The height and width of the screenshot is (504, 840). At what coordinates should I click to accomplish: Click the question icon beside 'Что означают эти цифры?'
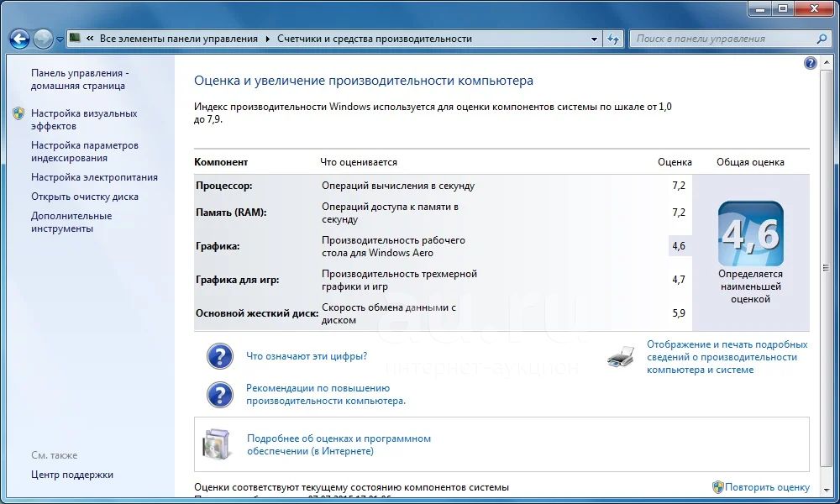219,356
